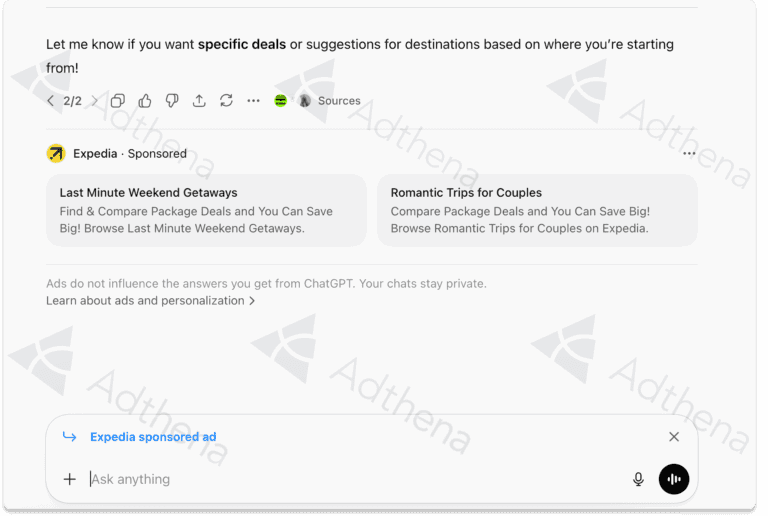
Task: Go to the previous response version
Action: [x=51, y=101]
